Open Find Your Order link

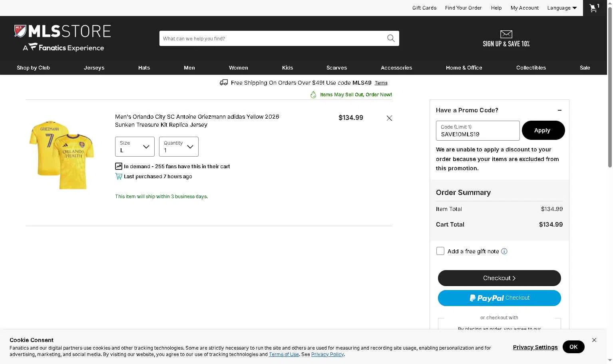click(463, 8)
